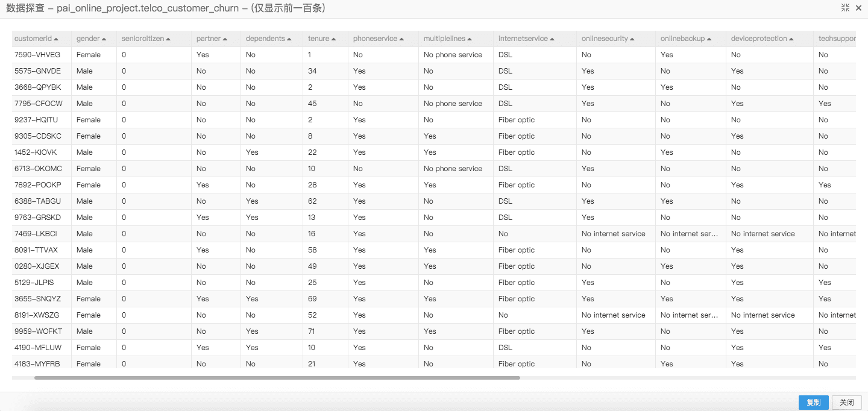Click tenure value 69 for 3655-SNQYZ
The height and width of the screenshot is (411, 868).
point(312,299)
